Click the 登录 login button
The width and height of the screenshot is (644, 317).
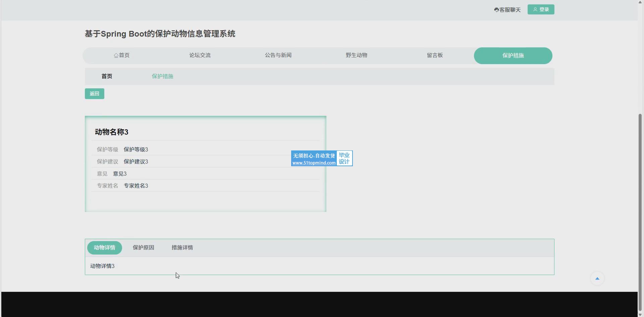[541, 9]
